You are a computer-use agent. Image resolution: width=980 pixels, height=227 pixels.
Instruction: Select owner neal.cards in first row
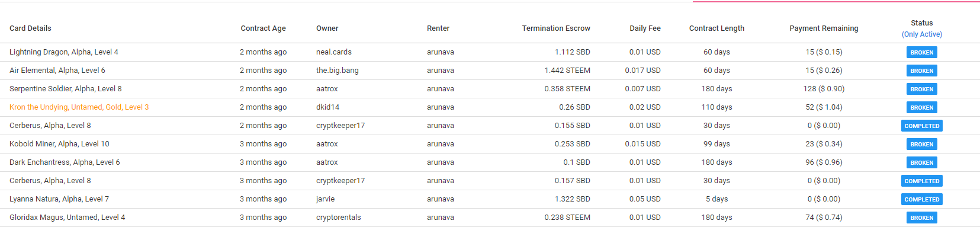[x=333, y=52]
